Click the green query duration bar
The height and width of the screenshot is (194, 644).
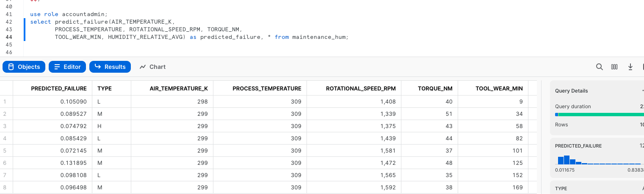click(x=601, y=115)
